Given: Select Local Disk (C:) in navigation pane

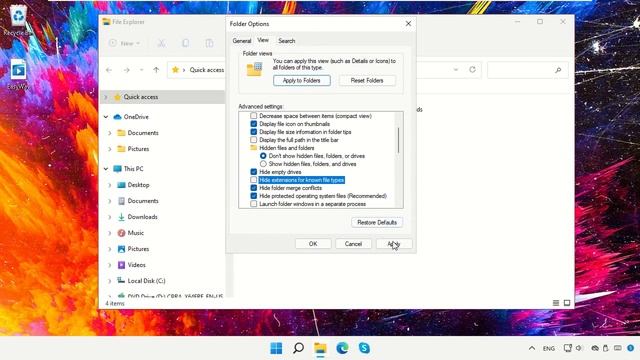Looking at the screenshot, I should (146, 281).
